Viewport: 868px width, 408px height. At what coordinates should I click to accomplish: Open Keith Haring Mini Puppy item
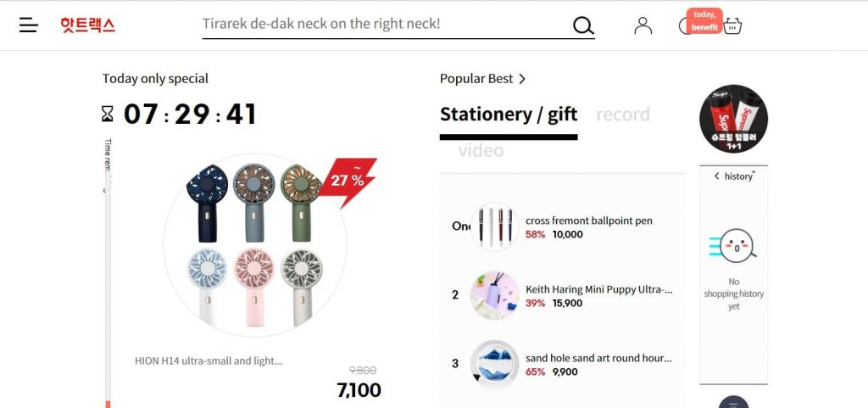(x=599, y=289)
